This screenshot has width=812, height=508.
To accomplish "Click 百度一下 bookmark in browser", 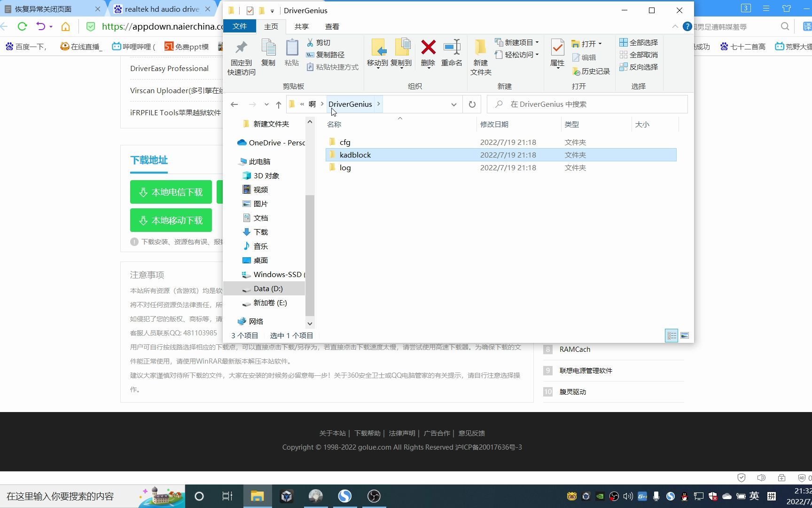I will coord(25,47).
